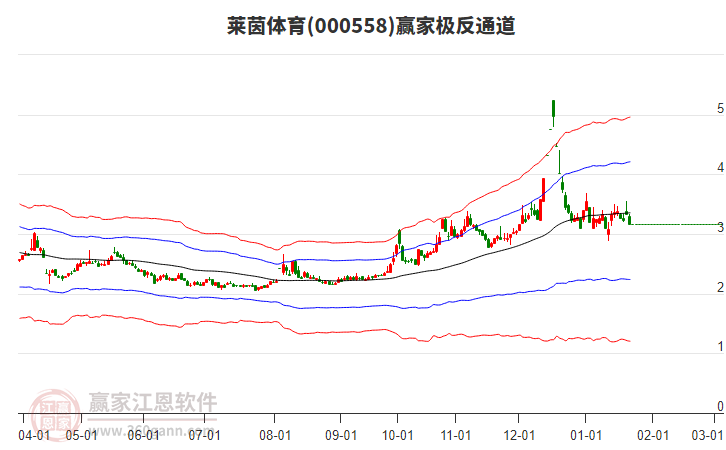Pick the 01-01 date label
726x450 pixels.
586,436
